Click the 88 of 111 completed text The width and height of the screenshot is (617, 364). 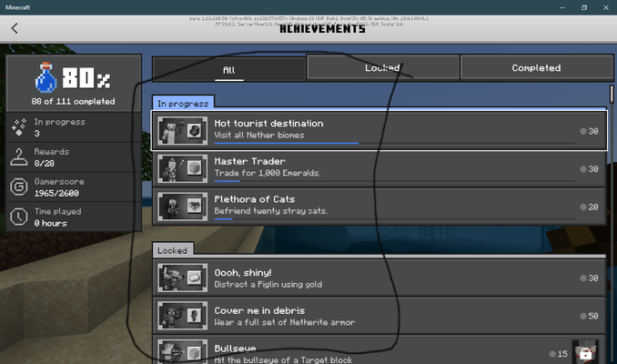click(73, 102)
